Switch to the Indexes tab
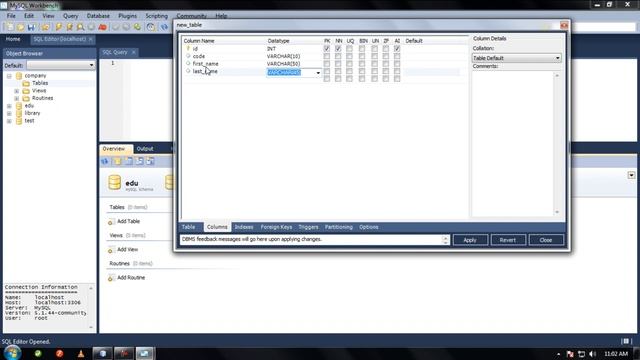Screen dimensions: 640x360 tap(244, 227)
